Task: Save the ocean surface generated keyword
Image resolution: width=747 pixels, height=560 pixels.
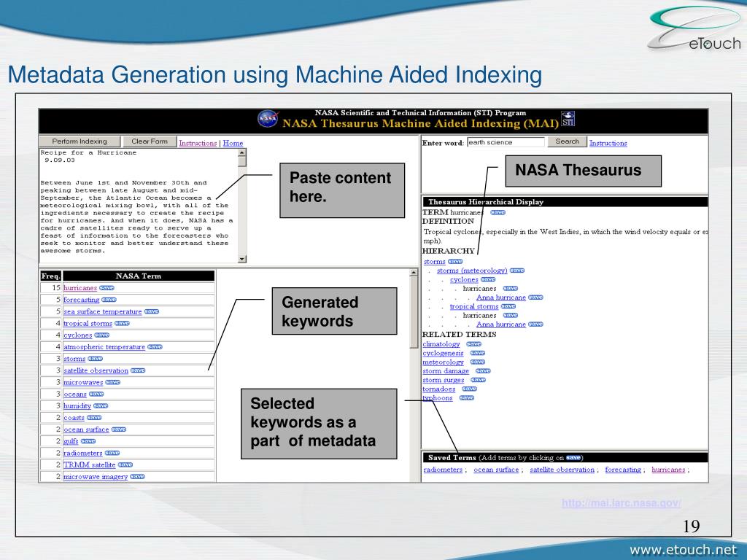Action: point(119,429)
